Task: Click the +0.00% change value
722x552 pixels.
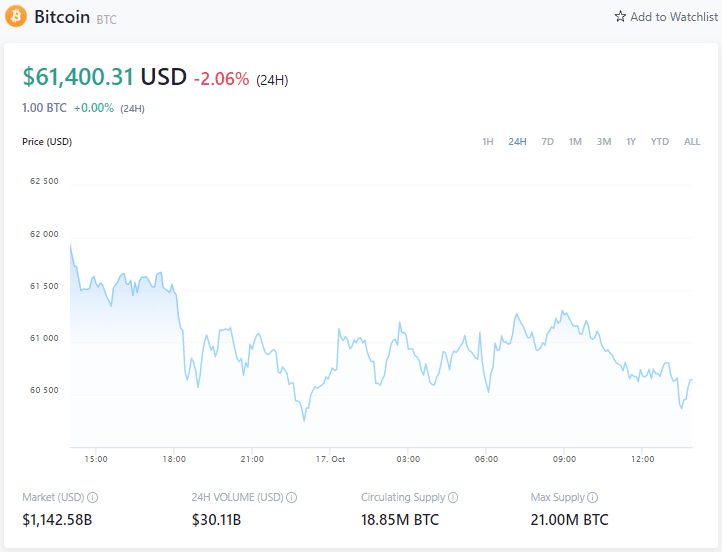Action: [93, 108]
